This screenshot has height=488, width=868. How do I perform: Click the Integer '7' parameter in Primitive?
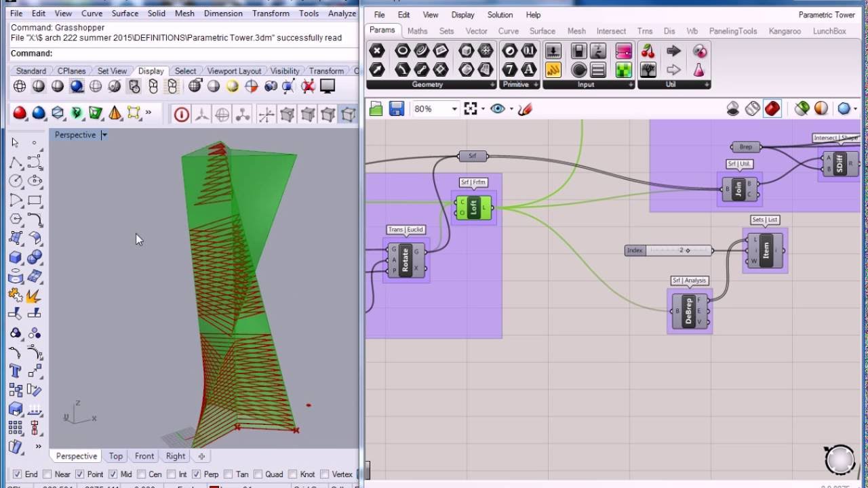pos(510,70)
